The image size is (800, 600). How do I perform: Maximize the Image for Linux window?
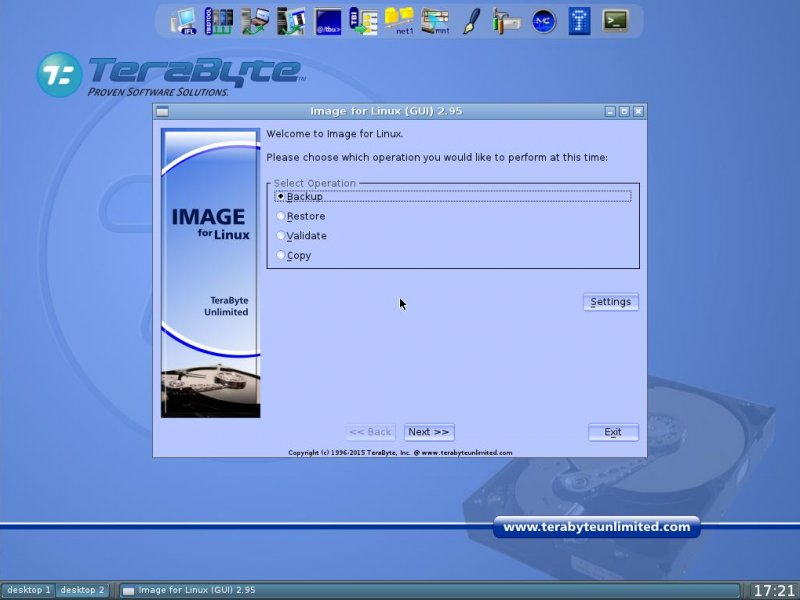tap(624, 111)
